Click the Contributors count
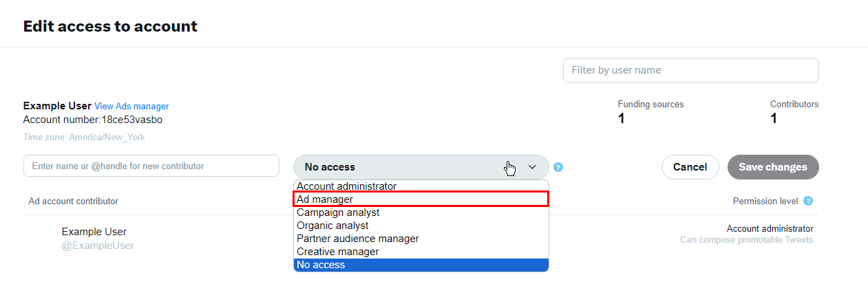 (x=774, y=118)
